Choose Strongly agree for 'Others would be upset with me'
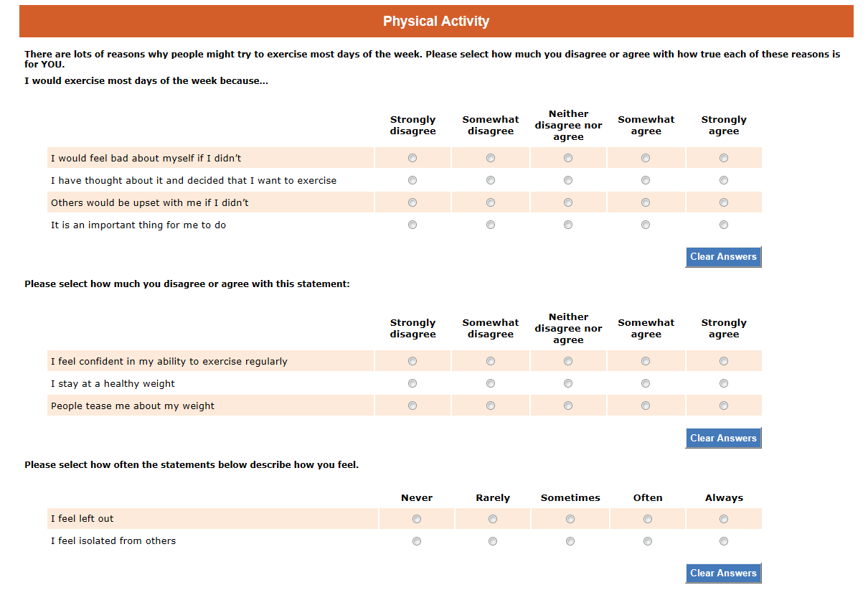Viewport: 868px width, 590px height. [724, 202]
